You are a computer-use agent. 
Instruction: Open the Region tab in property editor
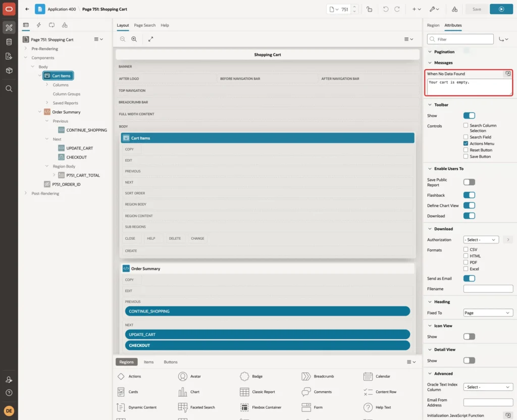(433, 25)
